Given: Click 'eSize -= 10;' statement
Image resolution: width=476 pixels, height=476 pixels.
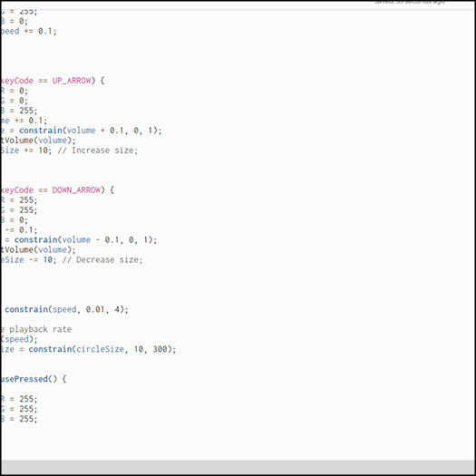Looking at the screenshot, I should (x=29, y=260).
